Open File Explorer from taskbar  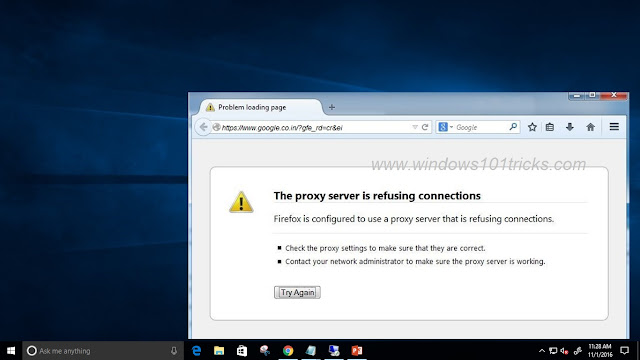pos(219,351)
